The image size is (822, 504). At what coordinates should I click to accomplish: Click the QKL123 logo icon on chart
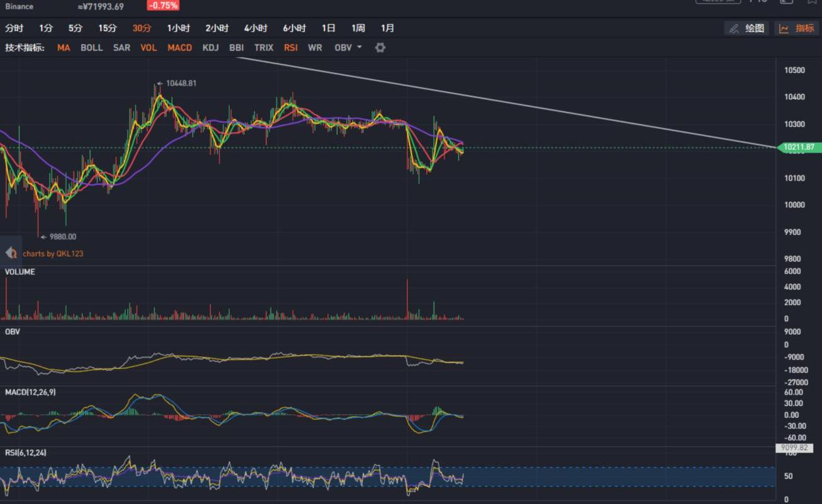11,253
